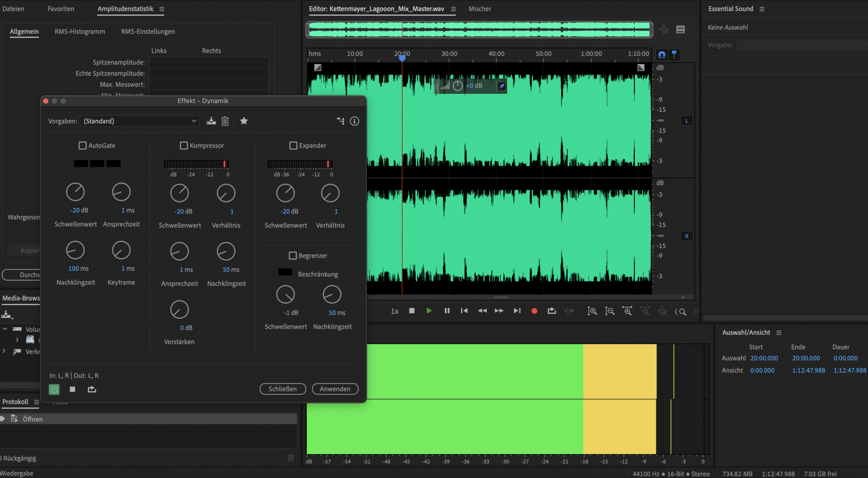
Task: Open the Vorgaben (Standard) dropdown
Action: click(139, 121)
